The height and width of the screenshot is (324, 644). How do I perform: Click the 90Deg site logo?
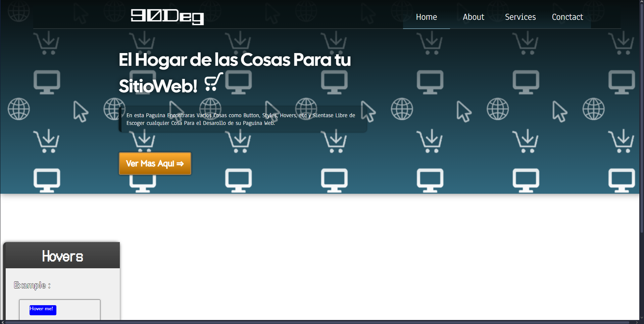(x=167, y=16)
